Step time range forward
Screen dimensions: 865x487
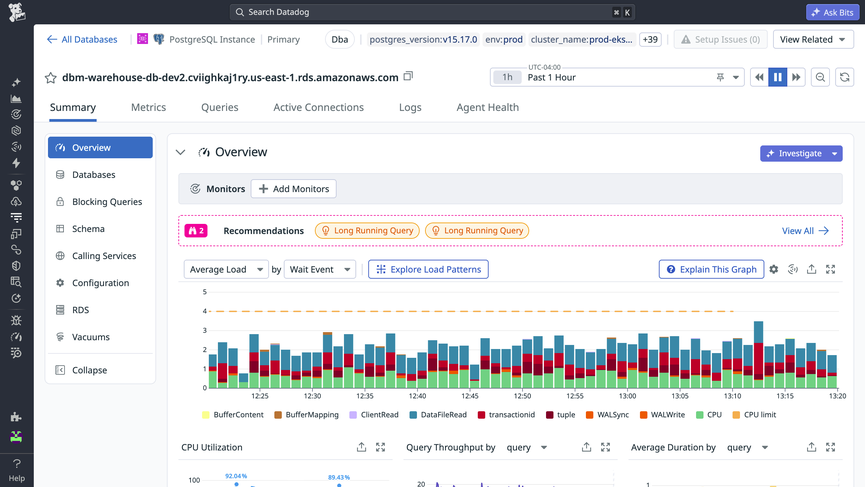click(796, 77)
